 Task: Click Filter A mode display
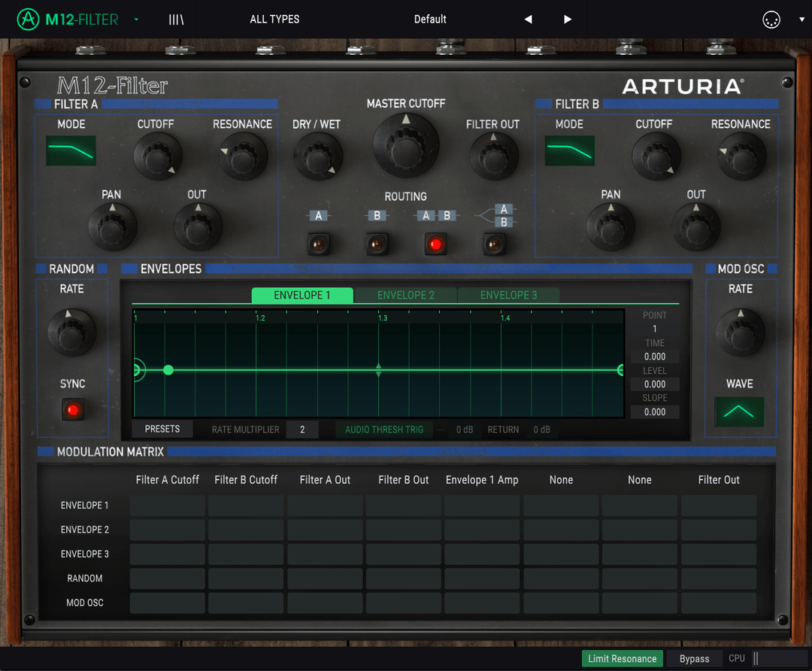pyautogui.click(x=71, y=150)
